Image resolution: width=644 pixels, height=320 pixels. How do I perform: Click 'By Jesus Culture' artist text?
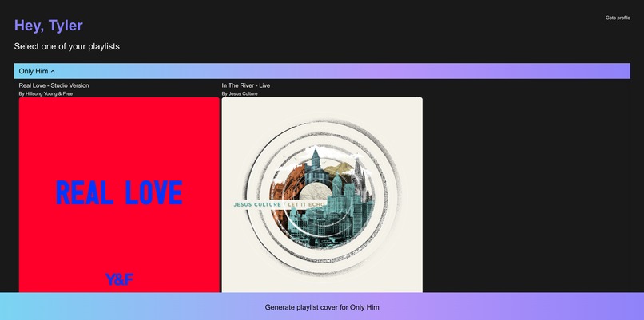(x=240, y=93)
